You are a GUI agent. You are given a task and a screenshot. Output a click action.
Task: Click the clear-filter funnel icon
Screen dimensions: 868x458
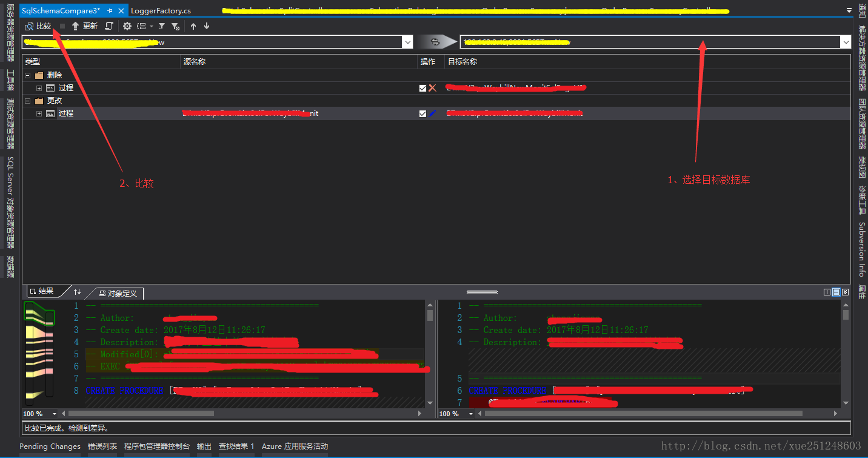175,26
